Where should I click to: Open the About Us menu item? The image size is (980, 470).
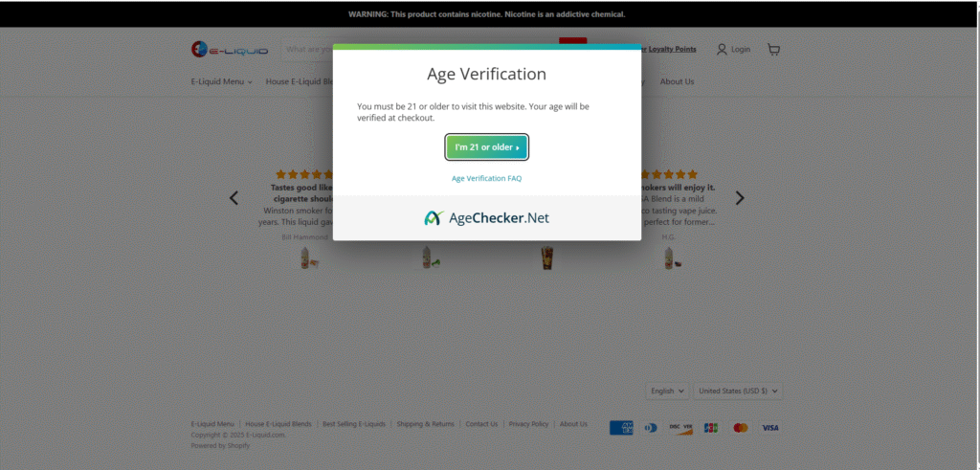pyautogui.click(x=677, y=82)
